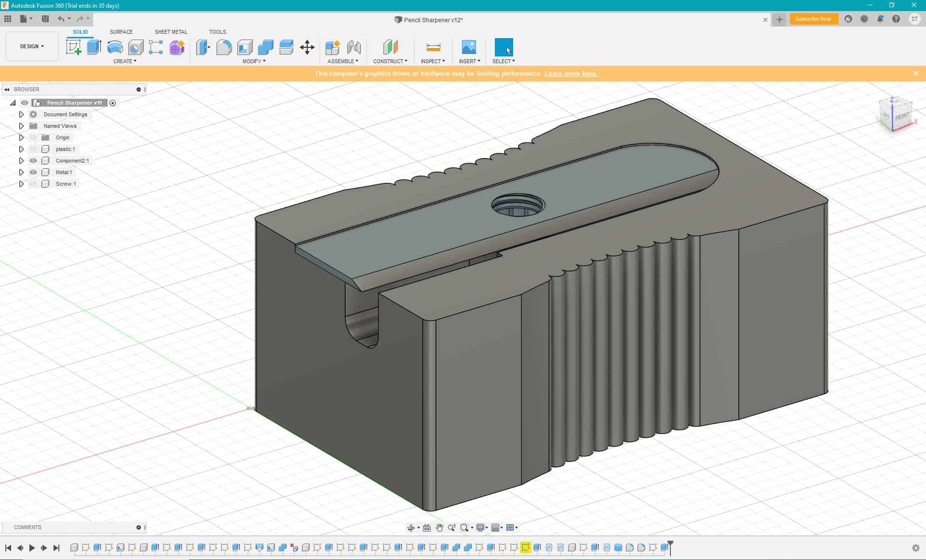The width and height of the screenshot is (926, 560).
Task: Show the Origin folder
Action: (33, 137)
